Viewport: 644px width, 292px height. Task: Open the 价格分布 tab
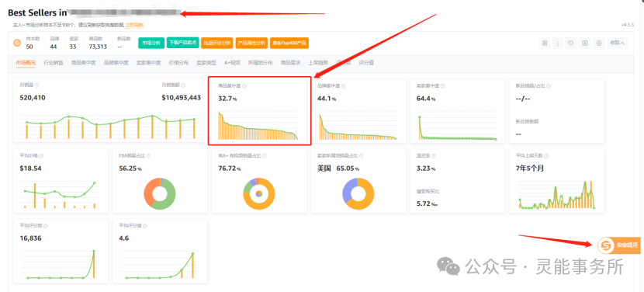(178, 63)
